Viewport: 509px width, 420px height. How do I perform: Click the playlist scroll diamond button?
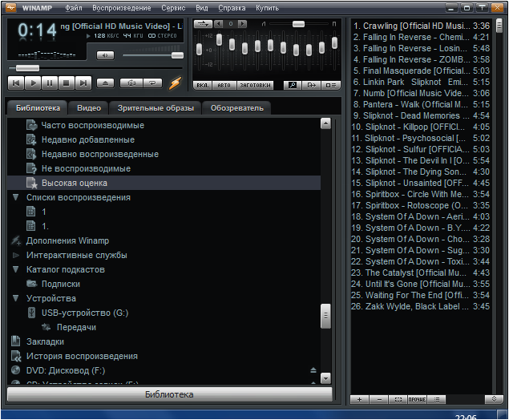click(494, 399)
